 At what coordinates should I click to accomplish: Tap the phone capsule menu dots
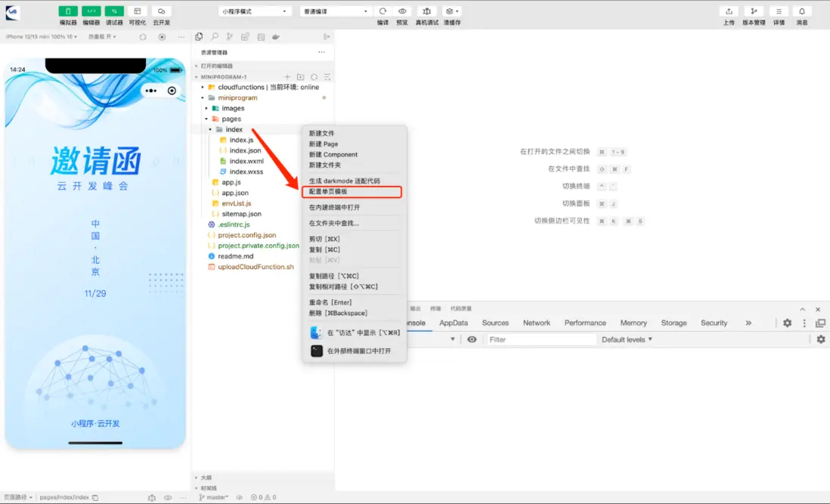click(x=151, y=91)
